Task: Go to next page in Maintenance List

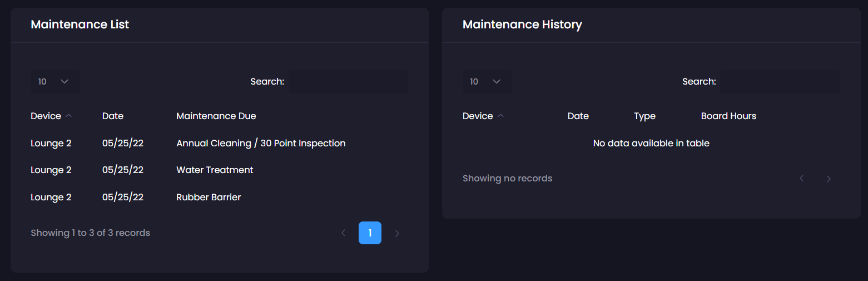Action: tap(397, 233)
